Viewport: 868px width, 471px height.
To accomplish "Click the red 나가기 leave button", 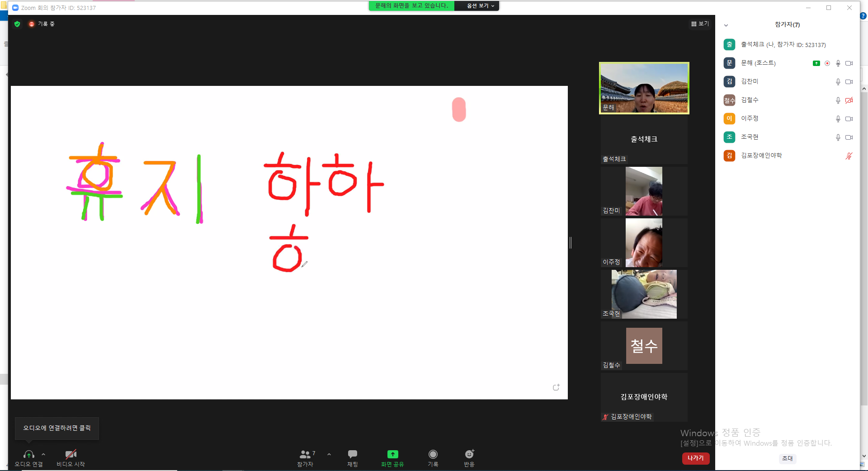I will tap(696, 458).
